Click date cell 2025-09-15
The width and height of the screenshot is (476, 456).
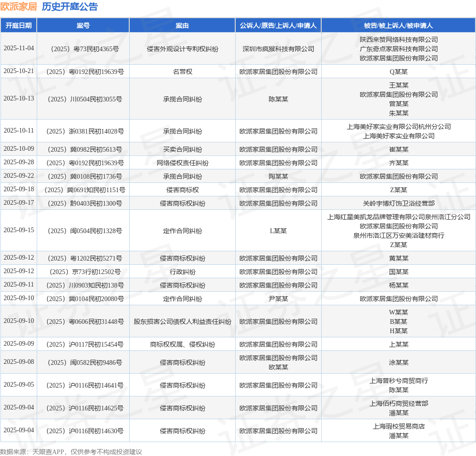[x=19, y=230]
